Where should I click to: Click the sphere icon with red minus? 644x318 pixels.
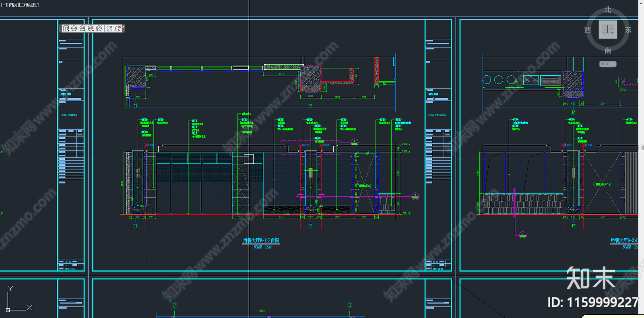91,28
